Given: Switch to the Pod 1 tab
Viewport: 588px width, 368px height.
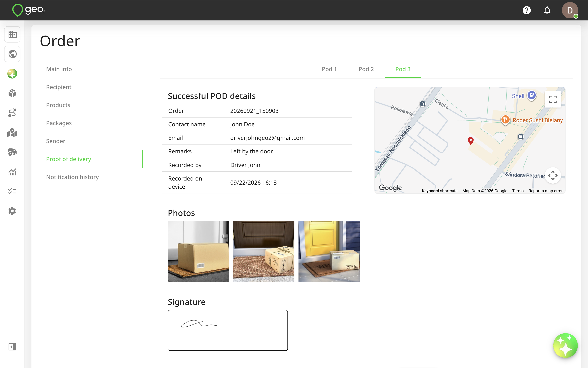Looking at the screenshot, I should point(329,69).
